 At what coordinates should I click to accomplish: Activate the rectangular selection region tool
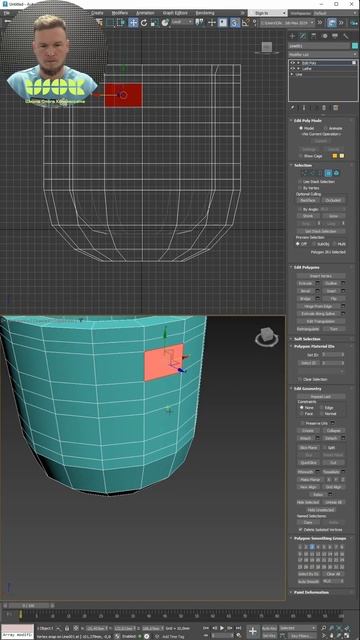click(x=110, y=22)
